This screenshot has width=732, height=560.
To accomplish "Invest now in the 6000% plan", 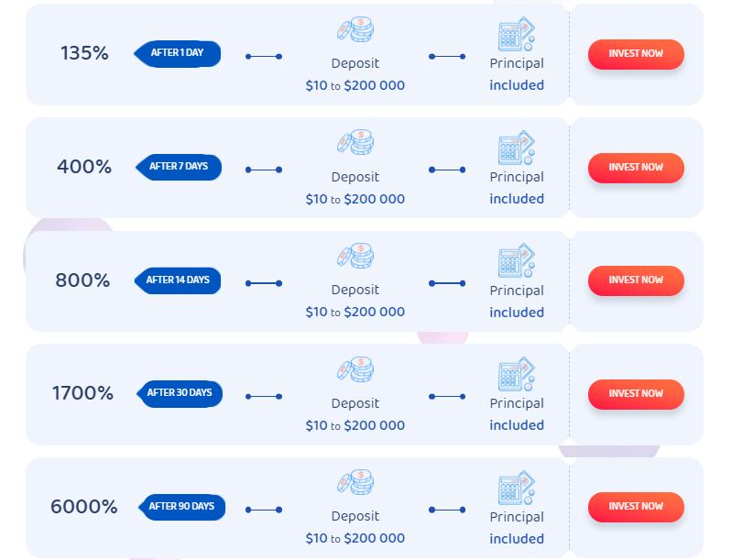I will point(636,507).
